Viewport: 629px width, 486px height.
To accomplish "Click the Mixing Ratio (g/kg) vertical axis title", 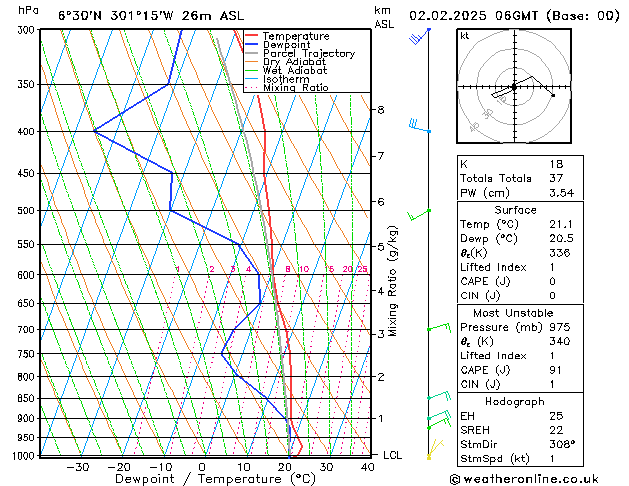I will click(392, 281).
